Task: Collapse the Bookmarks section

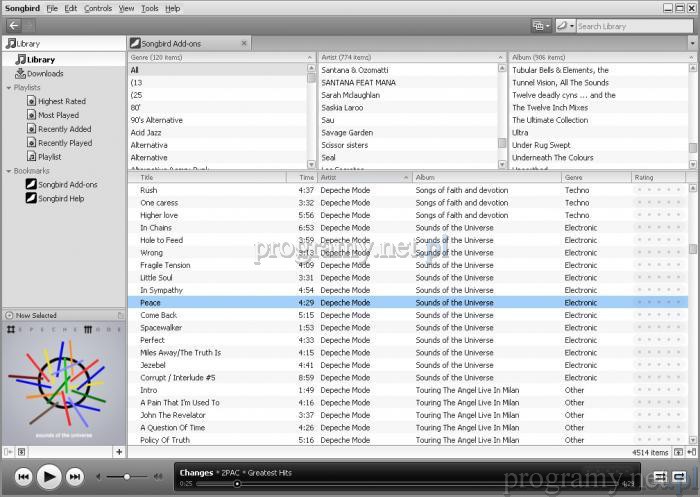Action: tap(9, 171)
